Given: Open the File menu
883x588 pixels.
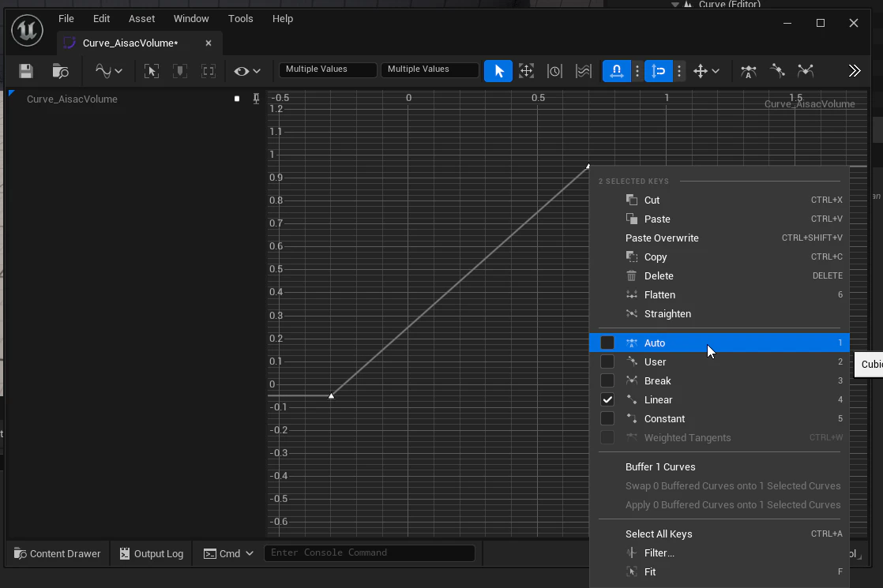Looking at the screenshot, I should pyautogui.click(x=66, y=19).
